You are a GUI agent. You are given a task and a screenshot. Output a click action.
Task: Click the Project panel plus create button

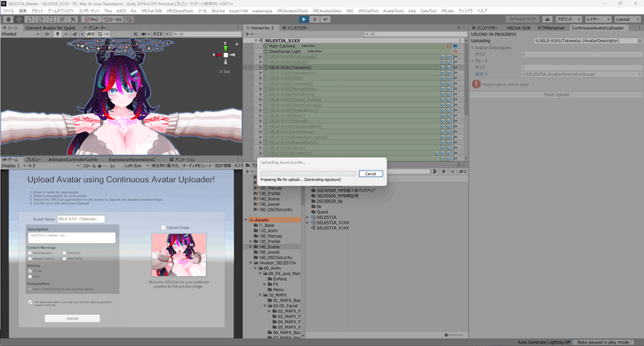(249, 171)
